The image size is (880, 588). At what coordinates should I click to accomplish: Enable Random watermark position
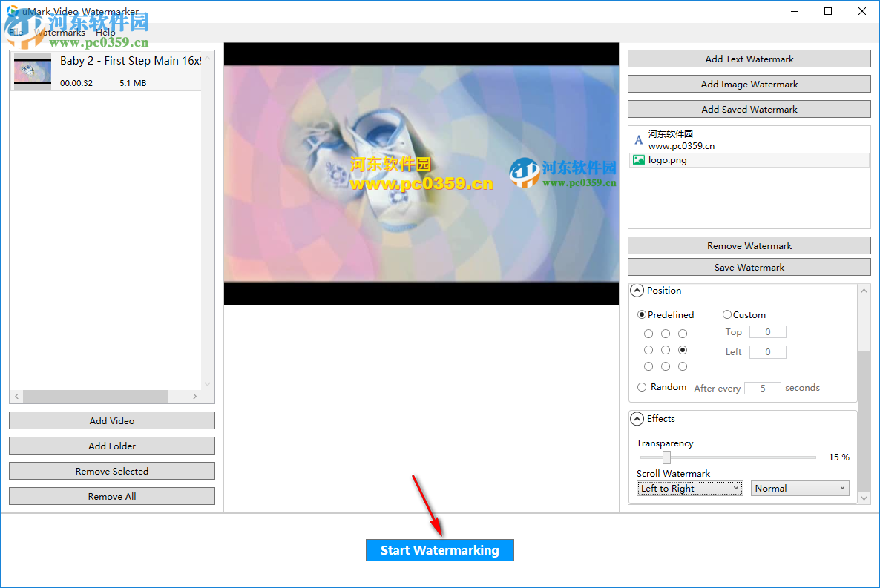[x=642, y=386]
